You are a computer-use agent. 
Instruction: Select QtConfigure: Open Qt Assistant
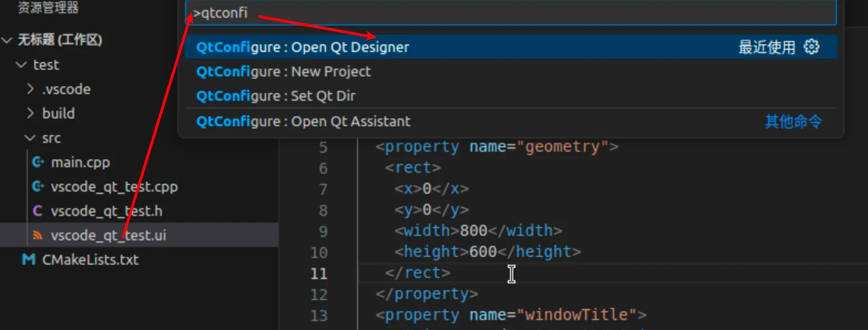click(x=510, y=121)
